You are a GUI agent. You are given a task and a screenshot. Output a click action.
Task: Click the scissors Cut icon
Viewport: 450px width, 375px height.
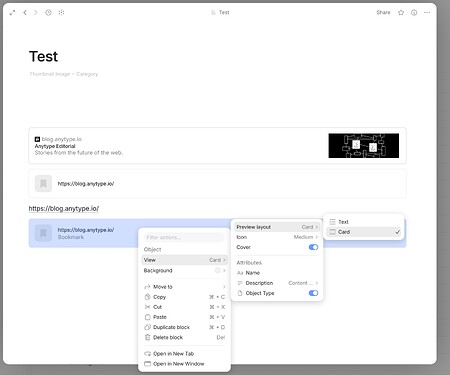(147, 307)
